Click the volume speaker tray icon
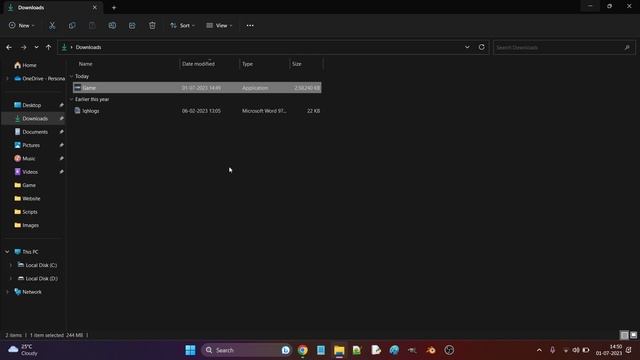The image size is (640, 360). point(576,350)
